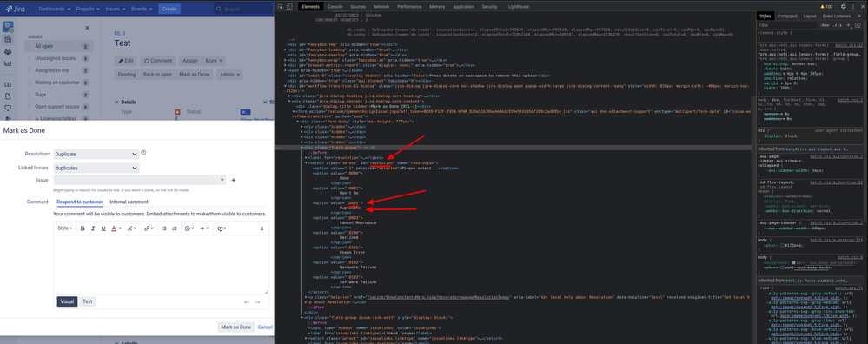Image resolution: width=868 pixels, height=344 pixels.
Task: Open the Boards menu
Action: pos(142,9)
